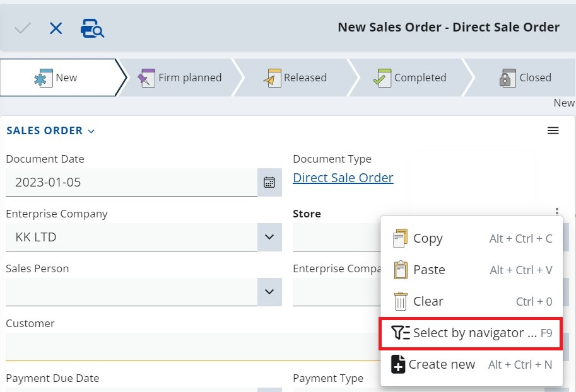Select the Firm planned status stage
The image size is (576, 392).
tap(180, 78)
